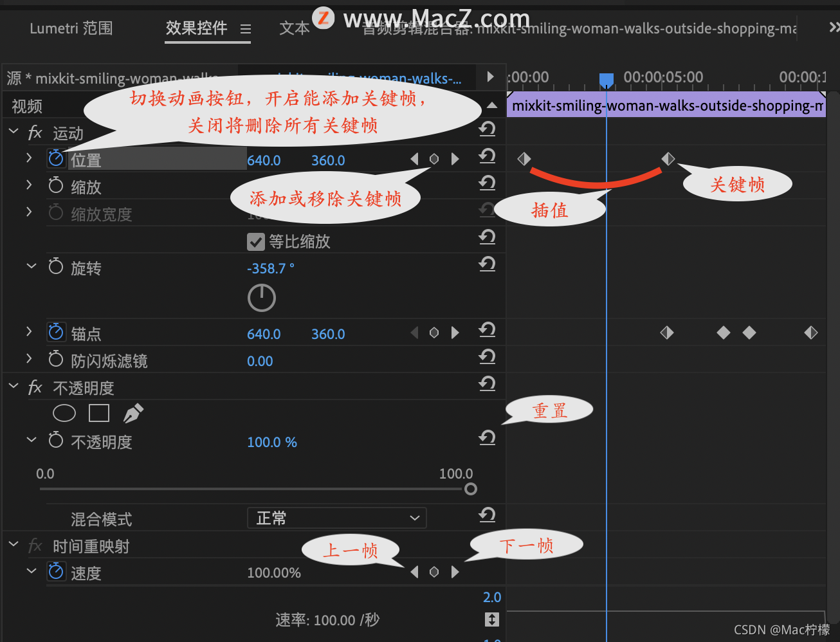Create ellipse mask for 不透明度

click(64, 413)
